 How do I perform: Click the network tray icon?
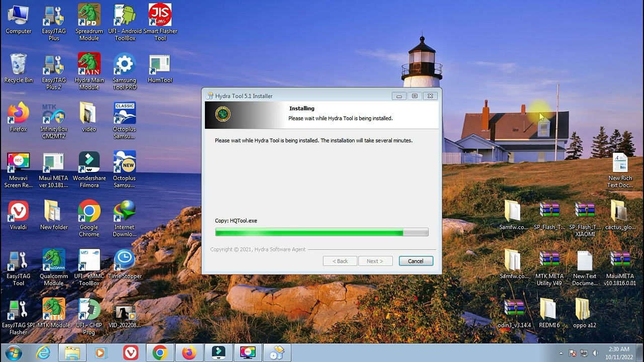584,353
